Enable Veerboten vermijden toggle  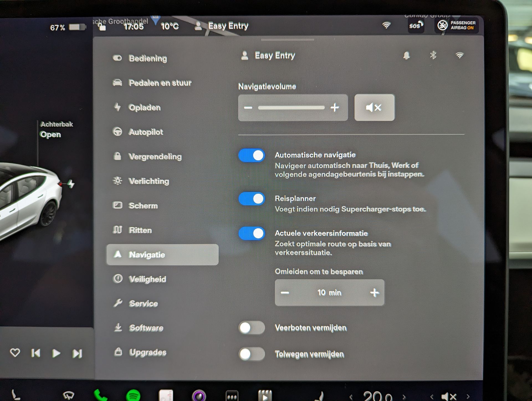click(252, 328)
